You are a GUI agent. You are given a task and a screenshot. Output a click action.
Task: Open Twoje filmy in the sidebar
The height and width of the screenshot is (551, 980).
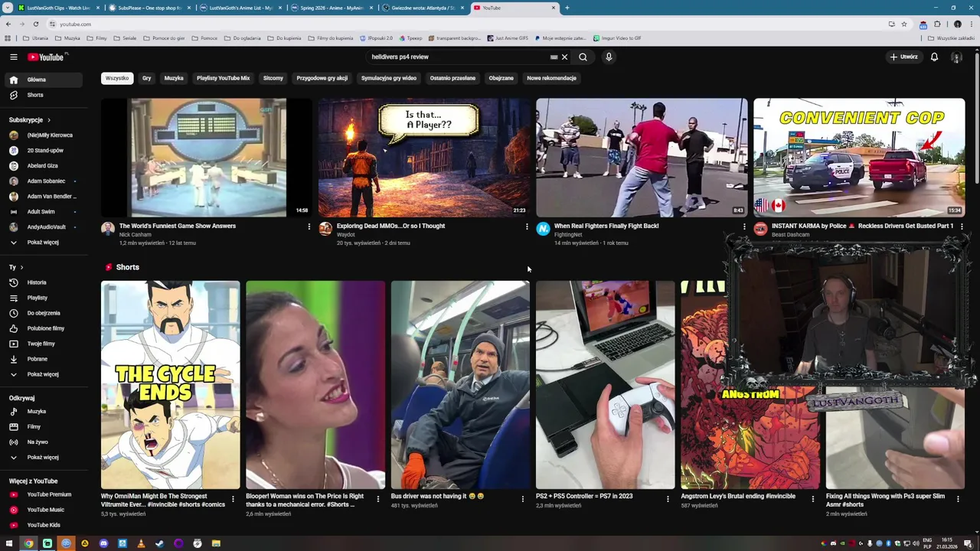point(44,344)
